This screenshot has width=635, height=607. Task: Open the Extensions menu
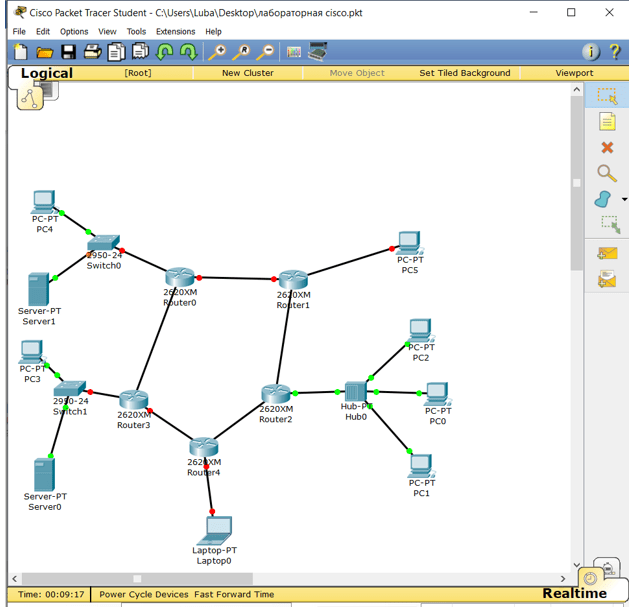click(175, 32)
